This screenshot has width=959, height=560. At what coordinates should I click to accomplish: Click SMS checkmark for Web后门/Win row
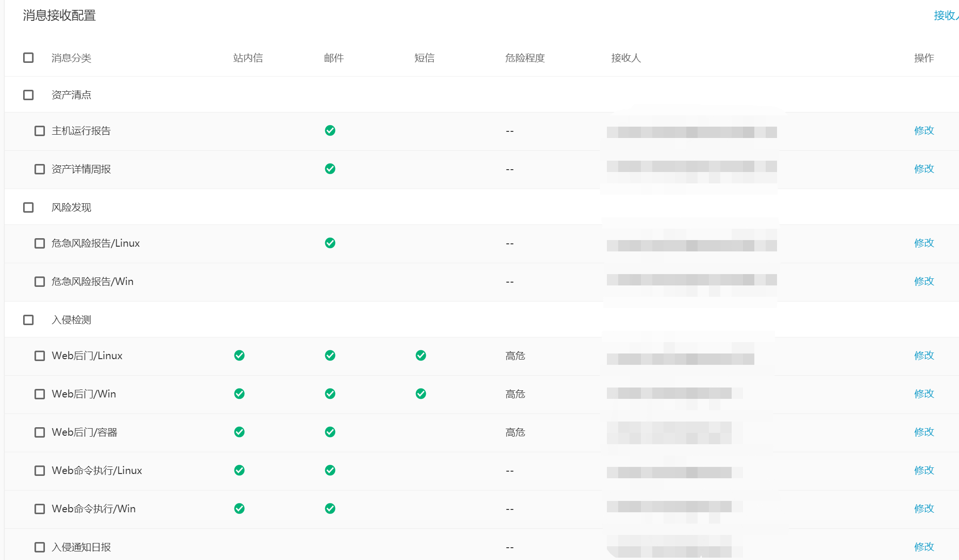(x=421, y=394)
